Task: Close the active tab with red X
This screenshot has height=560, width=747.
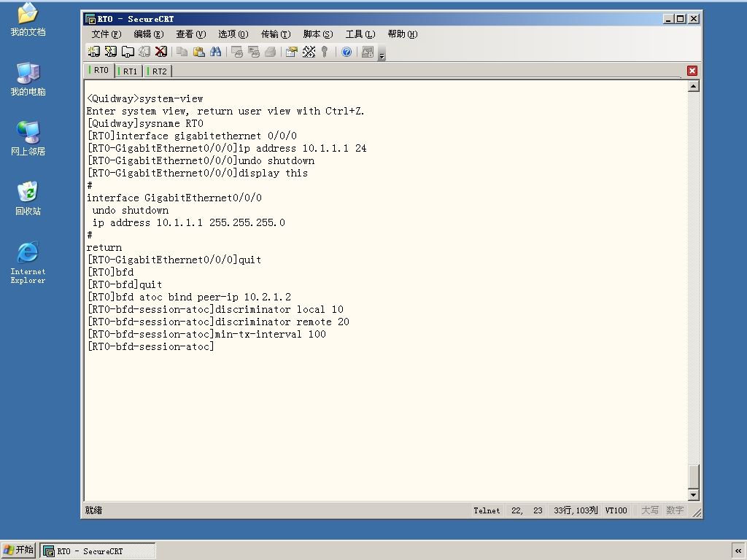Action: [692, 71]
